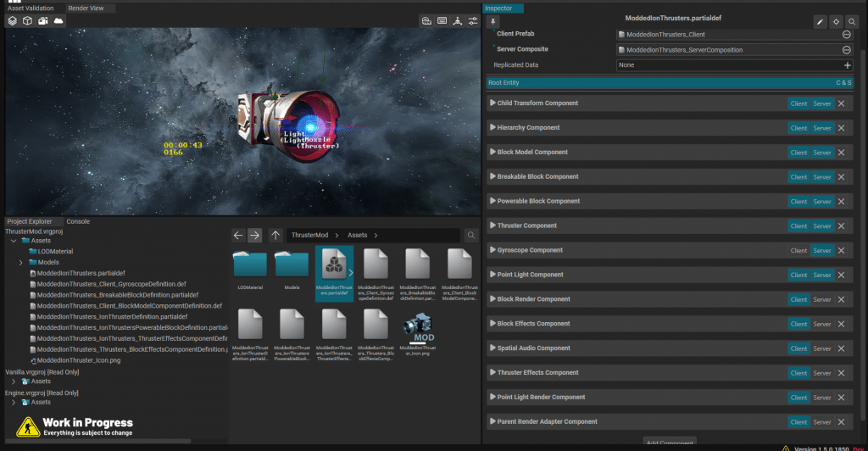Expand the Point Light Component section
868x451 pixels.
click(492, 276)
